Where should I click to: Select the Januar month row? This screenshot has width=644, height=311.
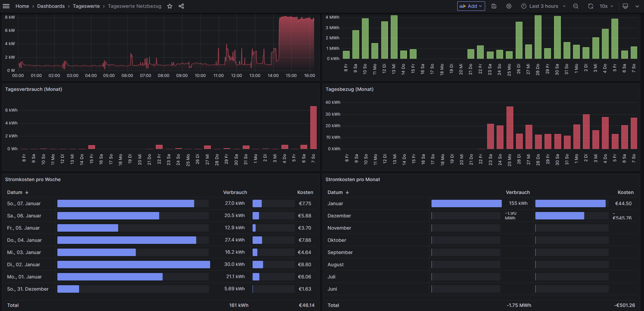[481, 203]
